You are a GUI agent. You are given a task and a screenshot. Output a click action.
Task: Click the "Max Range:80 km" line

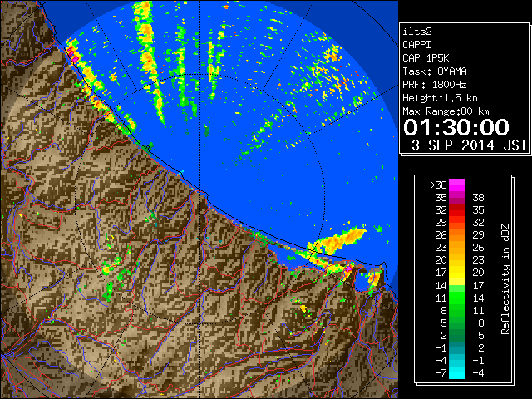pyautogui.click(x=446, y=111)
